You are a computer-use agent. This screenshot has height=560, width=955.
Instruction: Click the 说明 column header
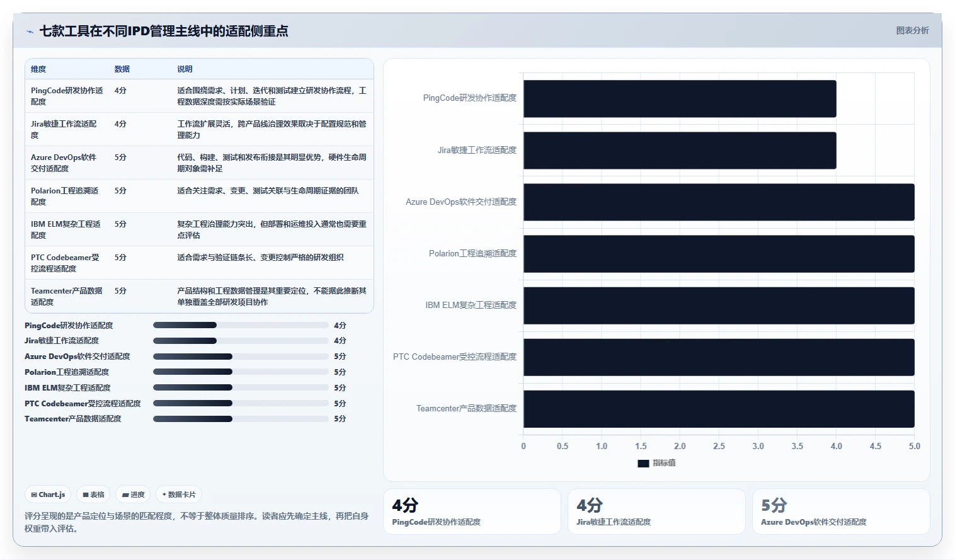tap(185, 69)
